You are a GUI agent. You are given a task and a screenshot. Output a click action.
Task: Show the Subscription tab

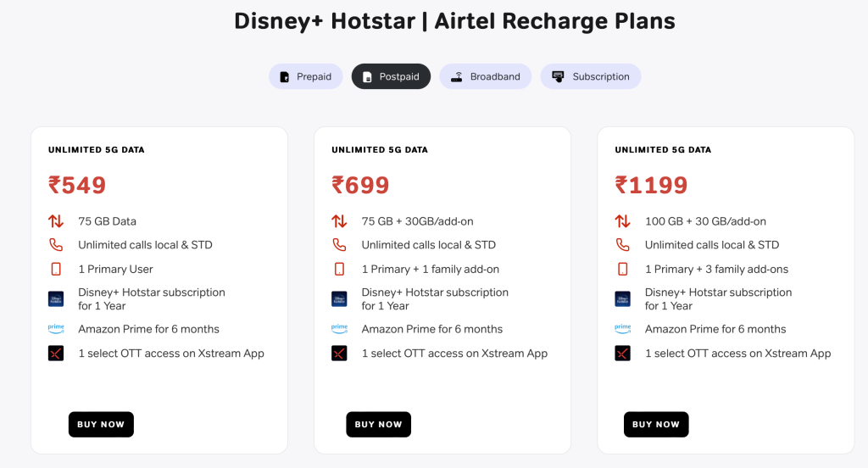(591, 76)
